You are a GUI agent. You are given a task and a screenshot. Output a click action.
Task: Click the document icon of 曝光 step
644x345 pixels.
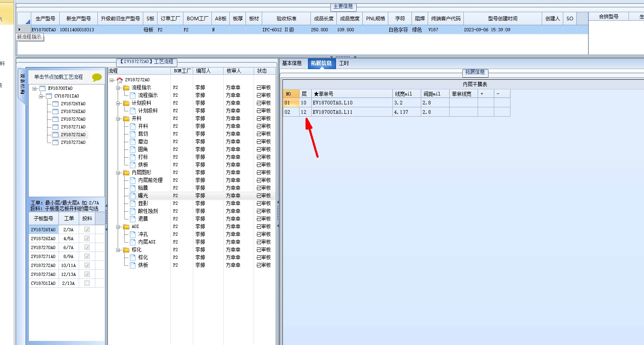click(133, 195)
